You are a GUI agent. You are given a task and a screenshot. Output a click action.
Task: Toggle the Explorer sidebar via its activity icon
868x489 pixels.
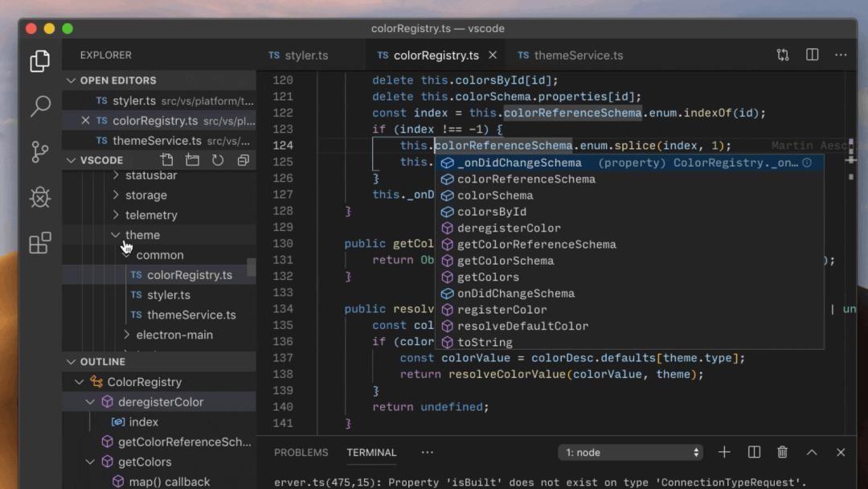pos(39,60)
